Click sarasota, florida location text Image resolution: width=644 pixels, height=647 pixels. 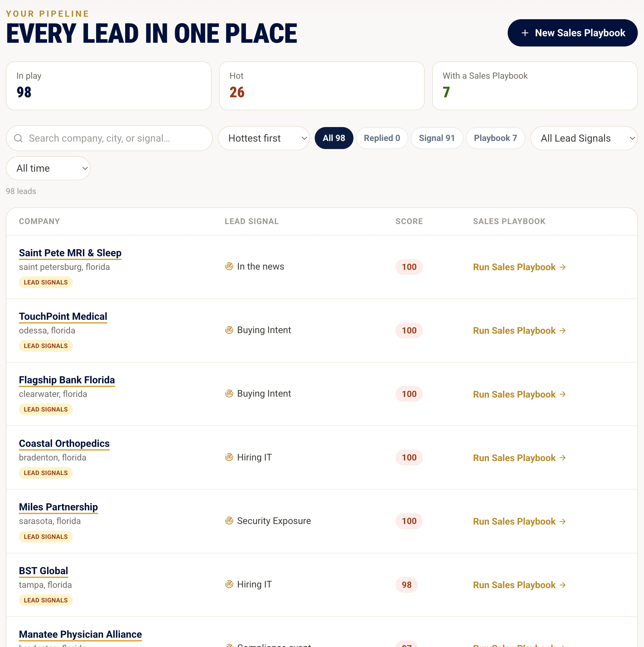point(50,521)
